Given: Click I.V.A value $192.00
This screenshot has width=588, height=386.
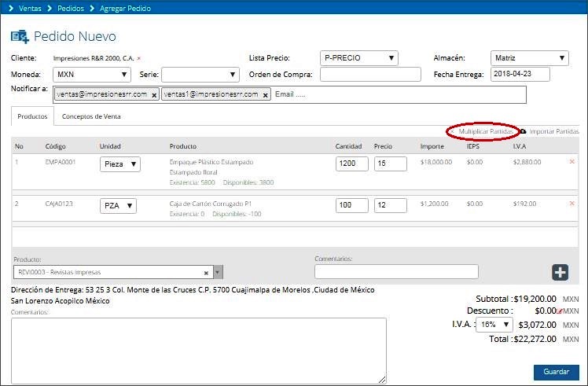Looking at the screenshot, I should (x=524, y=204).
